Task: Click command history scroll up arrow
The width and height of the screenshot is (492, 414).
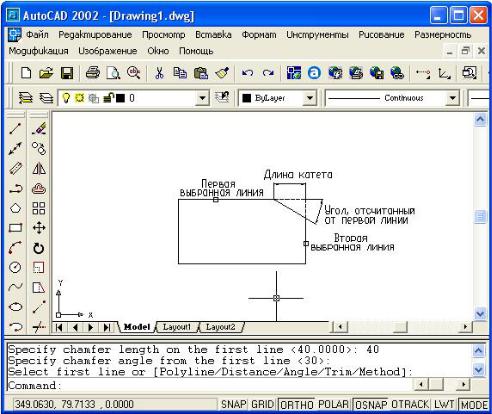Action: pos(478,350)
